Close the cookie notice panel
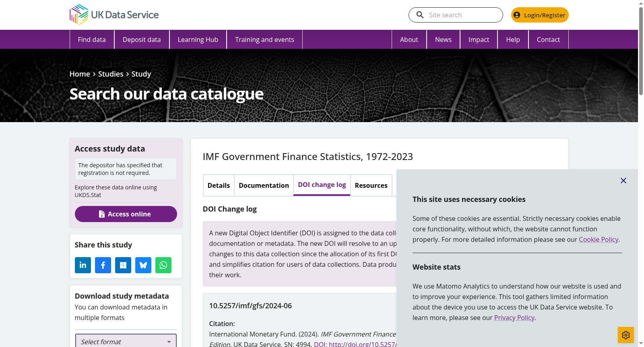Viewport: 644px width, 347px height. 623,181
